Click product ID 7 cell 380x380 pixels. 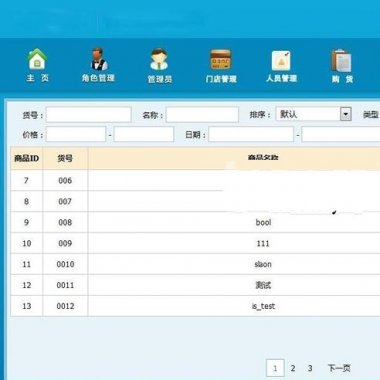[27, 180]
